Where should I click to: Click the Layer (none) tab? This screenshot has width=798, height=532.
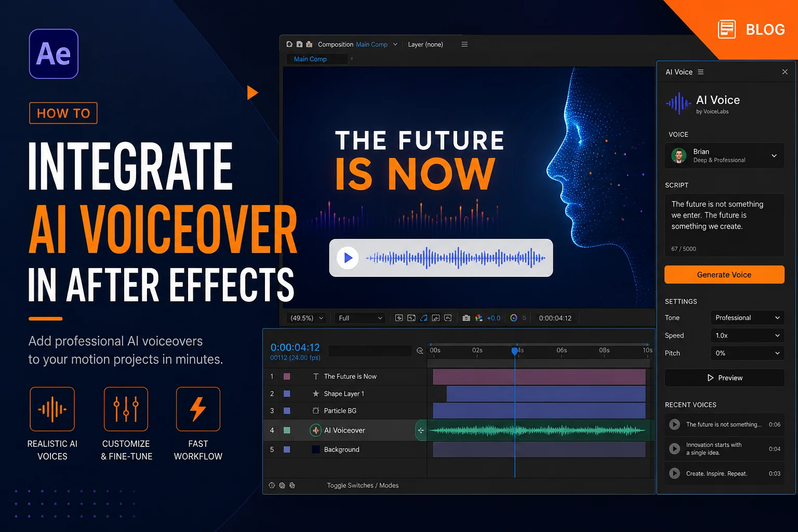(x=425, y=44)
